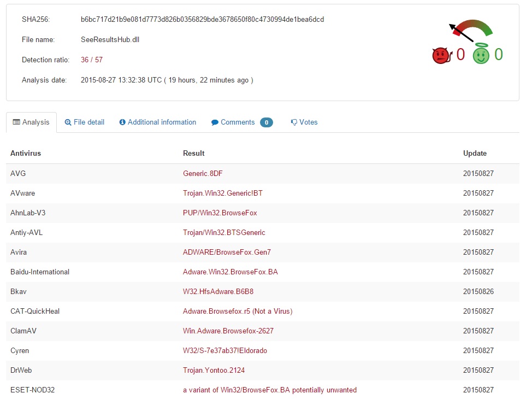Click the Cyren antivirus name
Viewport: 532px width, 399px height.
(x=20, y=351)
